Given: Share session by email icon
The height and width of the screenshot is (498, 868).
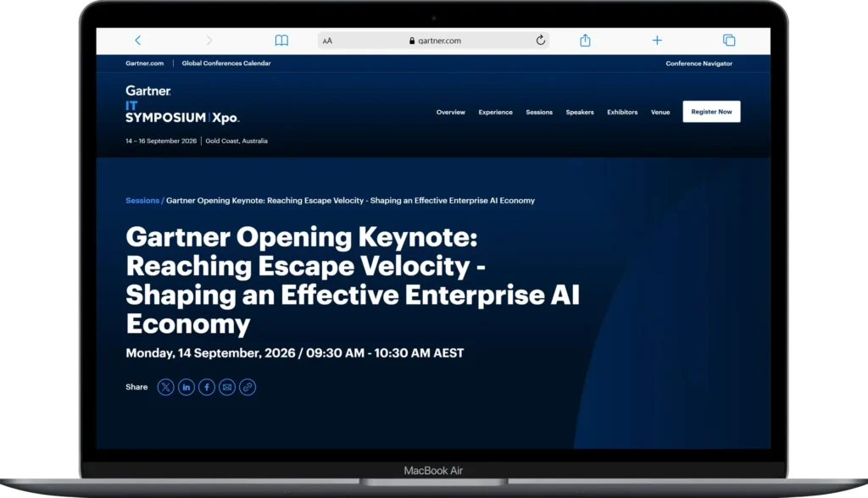Looking at the screenshot, I should (x=227, y=387).
